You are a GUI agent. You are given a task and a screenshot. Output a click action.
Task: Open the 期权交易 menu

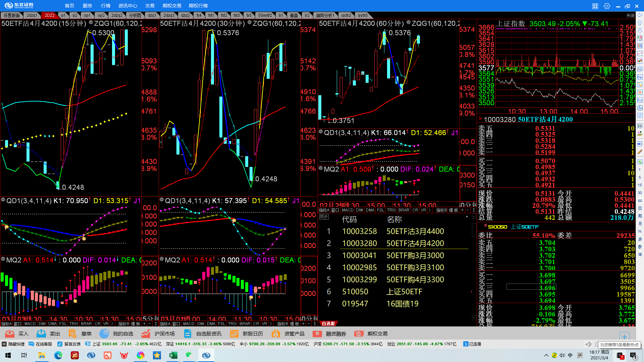pyautogui.click(x=172, y=6)
